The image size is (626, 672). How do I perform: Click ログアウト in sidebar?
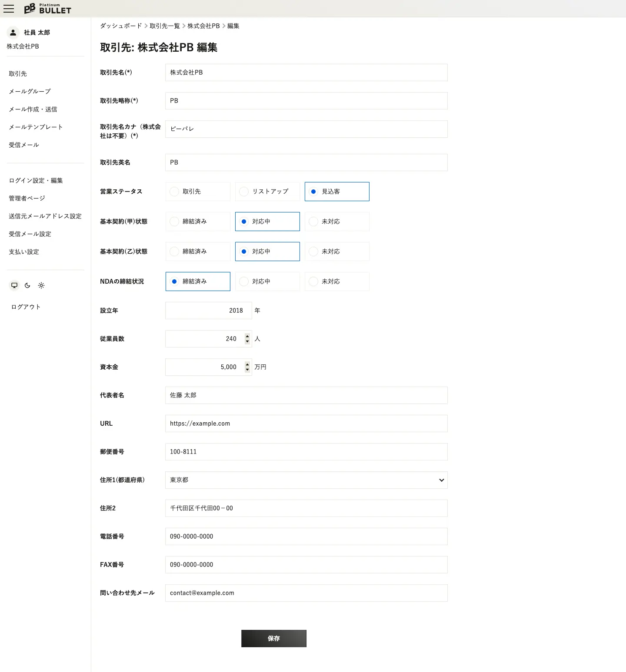pyautogui.click(x=26, y=307)
